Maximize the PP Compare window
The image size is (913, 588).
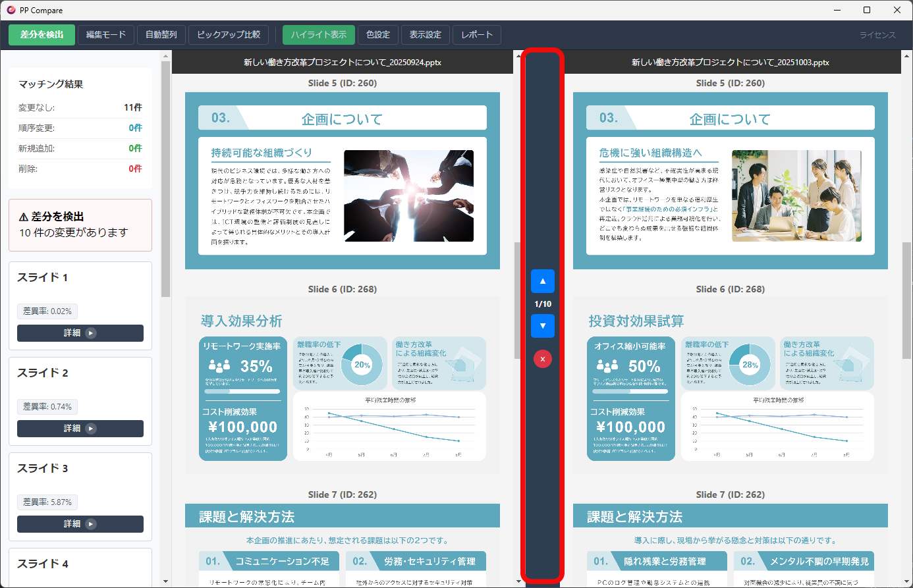tap(867, 10)
